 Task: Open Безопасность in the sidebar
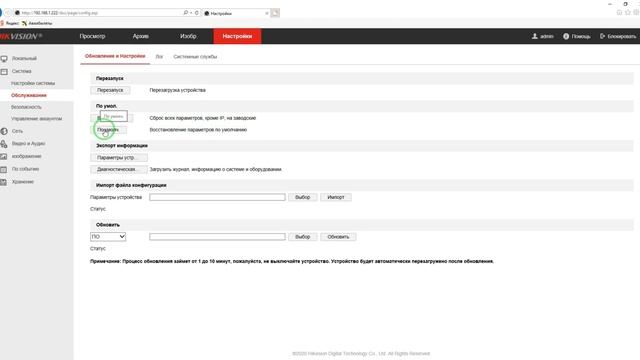point(26,107)
